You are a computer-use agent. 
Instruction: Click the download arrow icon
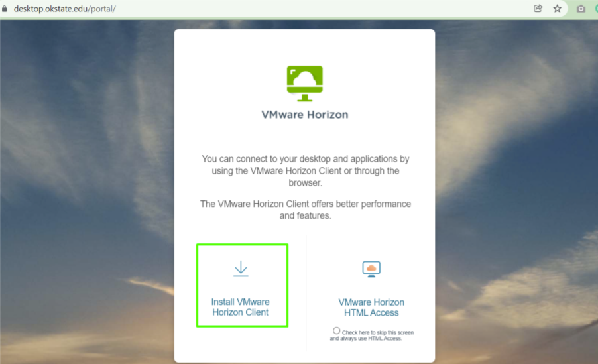[241, 269]
